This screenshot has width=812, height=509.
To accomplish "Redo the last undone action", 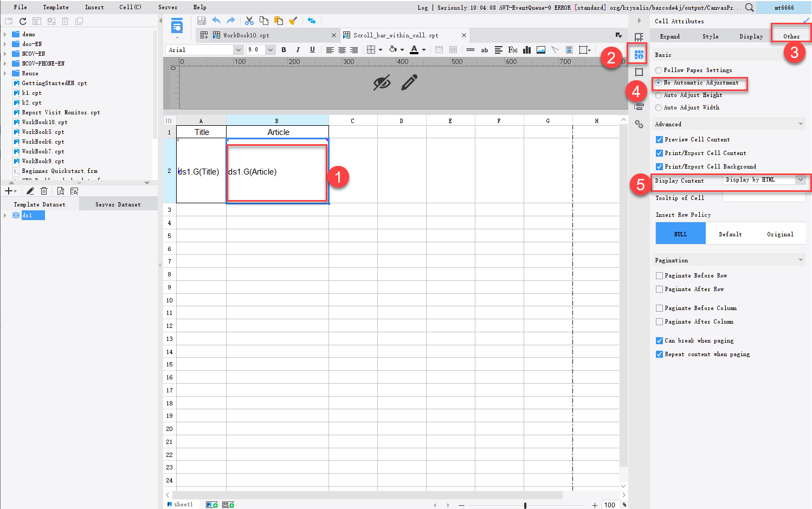I will 231,21.
